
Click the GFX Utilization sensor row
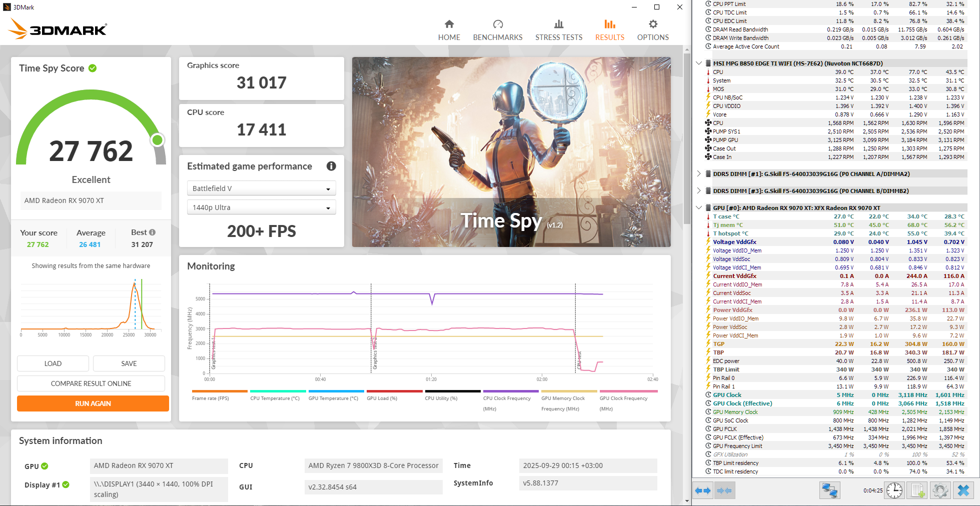[835, 454]
